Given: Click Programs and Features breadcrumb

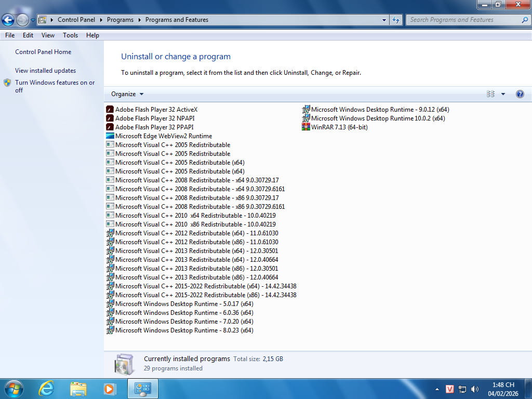Looking at the screenshot, I should [x=177, y=20].
